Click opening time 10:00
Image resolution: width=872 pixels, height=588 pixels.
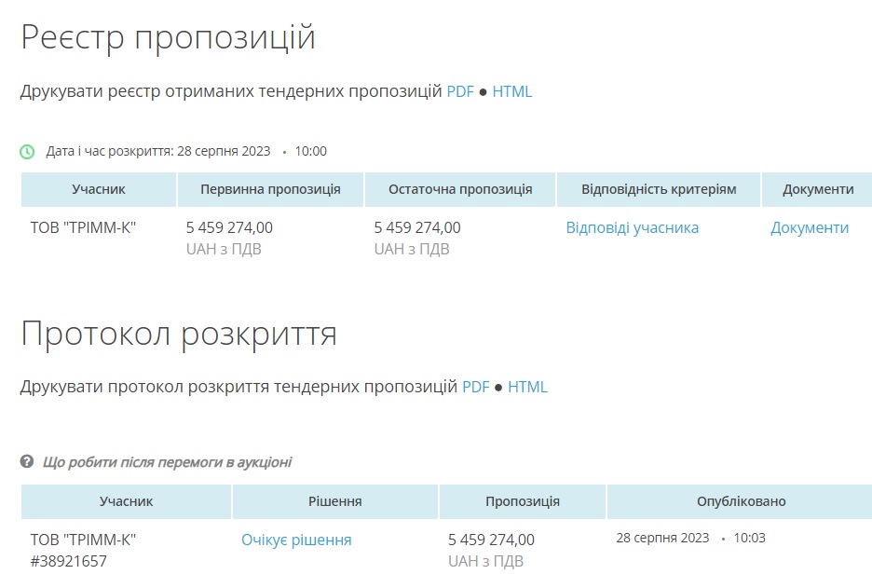click(x=310, y=151)
